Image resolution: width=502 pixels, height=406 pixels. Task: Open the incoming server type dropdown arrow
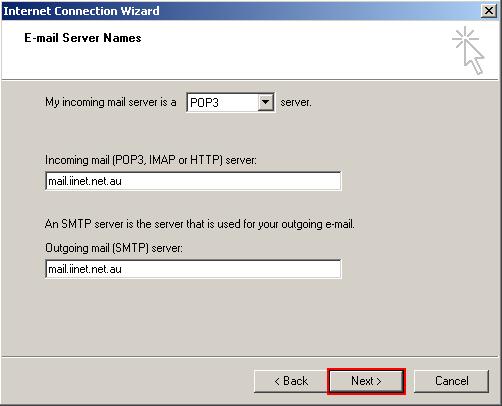point(265,102)
